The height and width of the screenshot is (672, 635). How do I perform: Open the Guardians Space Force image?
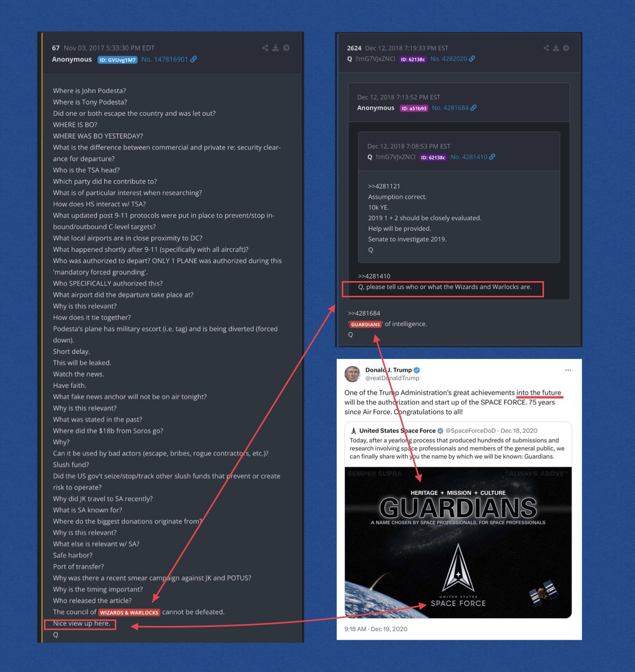click(458, 542)
